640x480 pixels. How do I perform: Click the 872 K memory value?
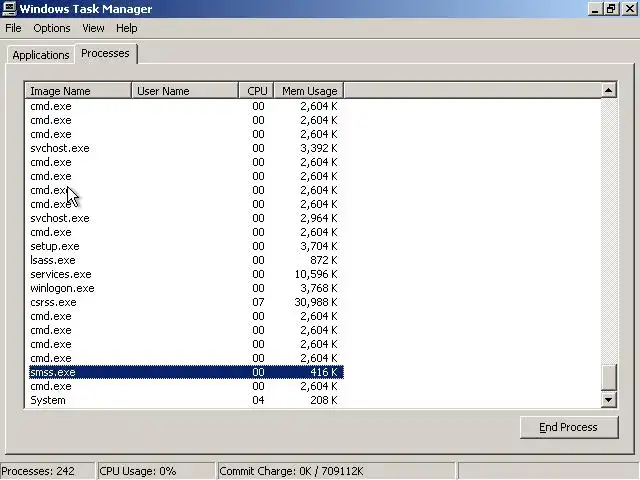[324, 260]
